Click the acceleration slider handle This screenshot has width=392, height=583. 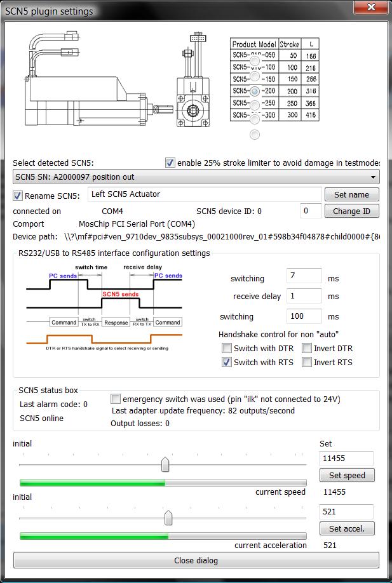(168, 518)
